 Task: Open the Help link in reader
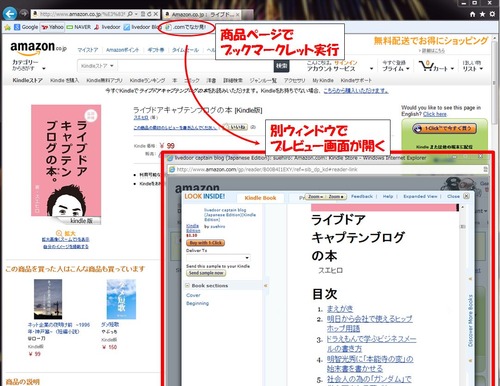(388, 196)
